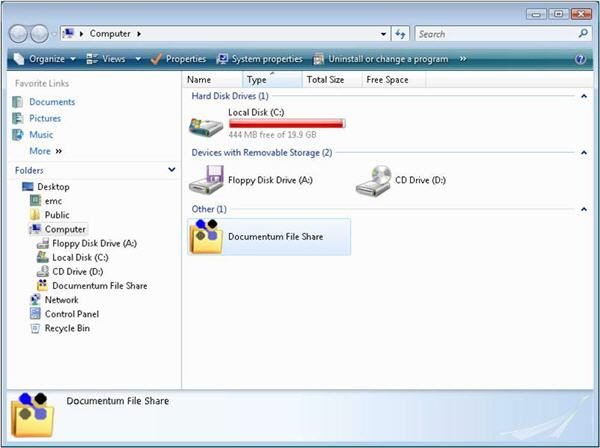The image size is (600, 448).
Task: Click the Refresh button next to address bar
Action: 400,34
